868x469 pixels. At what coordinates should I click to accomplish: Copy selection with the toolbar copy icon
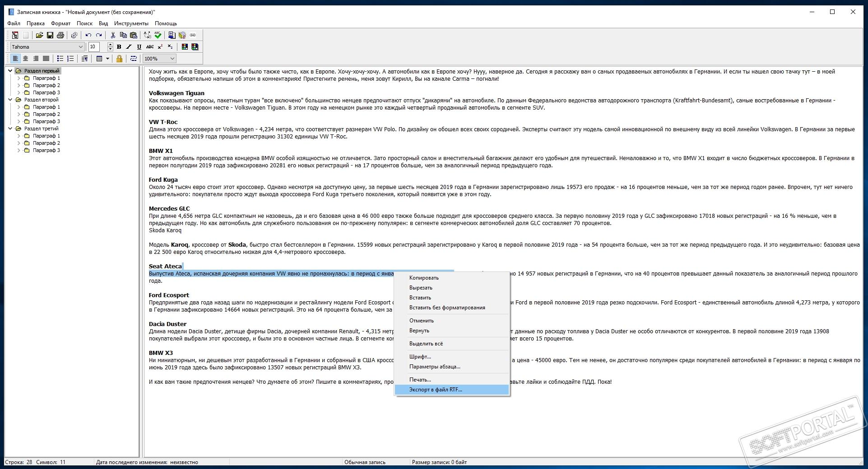[x=123, y=35]
